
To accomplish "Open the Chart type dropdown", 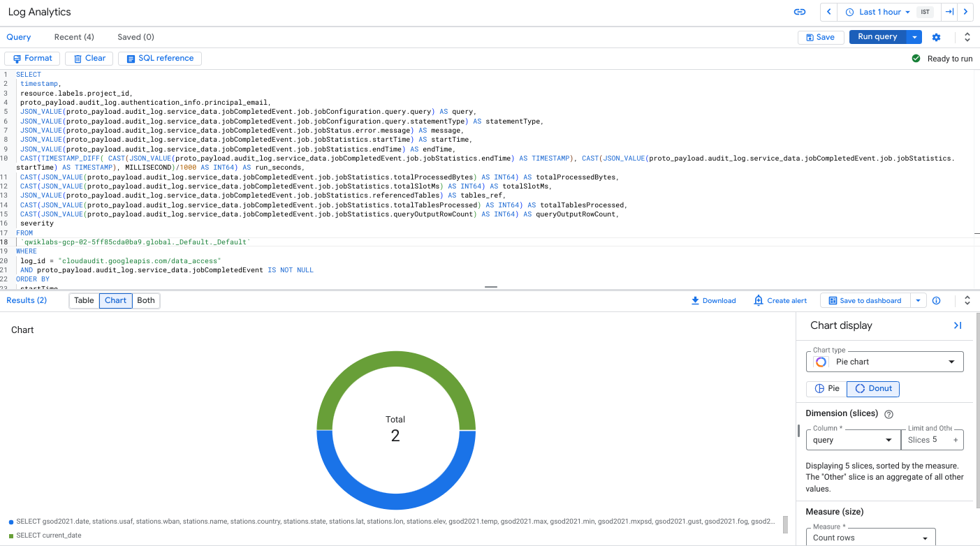I will point(885,362).
